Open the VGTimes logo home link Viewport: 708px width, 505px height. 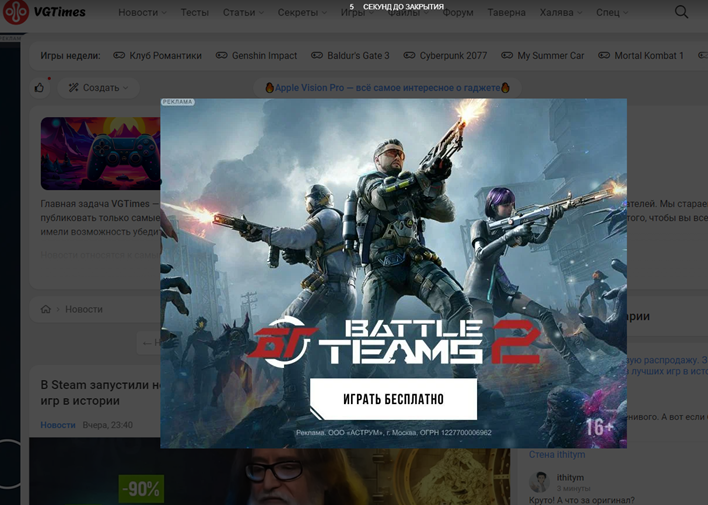point(44,12)
